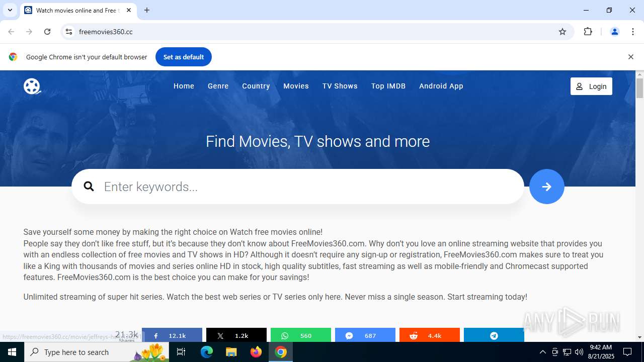Bookmark this page with the star icon
Screen dimensions: 644x362
(562, 32)
